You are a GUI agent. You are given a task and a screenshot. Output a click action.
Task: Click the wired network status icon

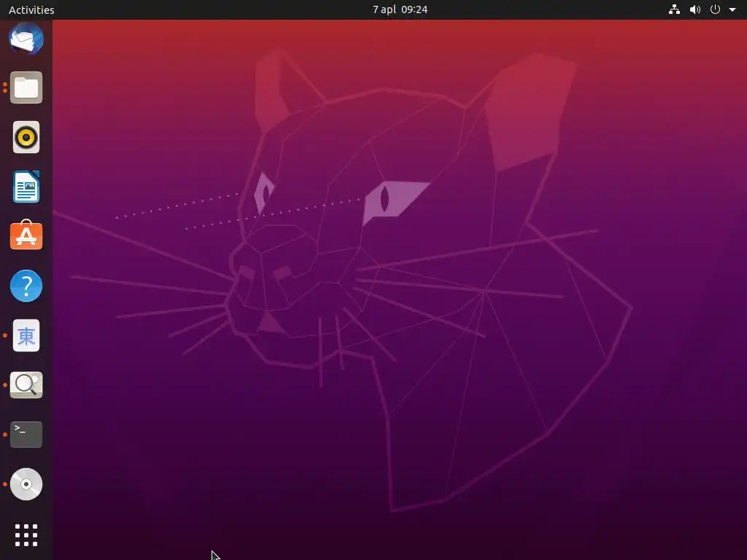[674, 9]
